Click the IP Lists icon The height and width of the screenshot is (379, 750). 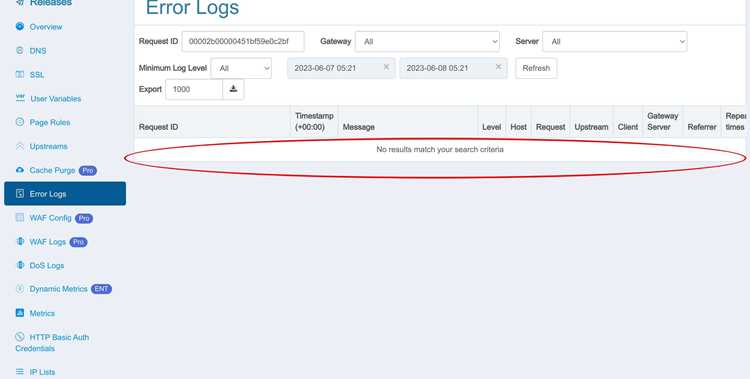tap(20, 372)
